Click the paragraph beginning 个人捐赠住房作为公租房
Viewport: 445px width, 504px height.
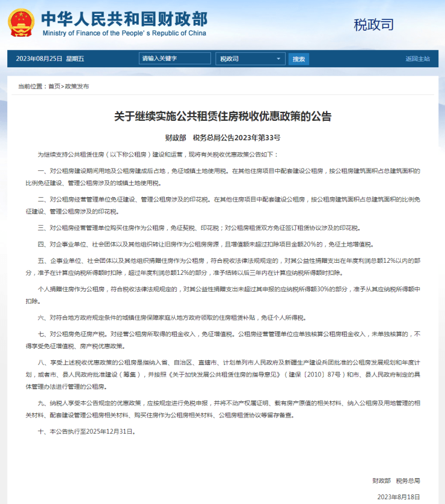coord(222,295)
